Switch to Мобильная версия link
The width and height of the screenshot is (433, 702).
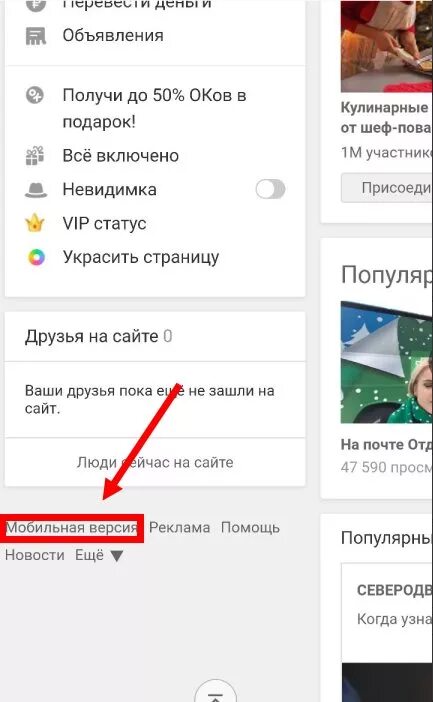click(x=71, y=528)
